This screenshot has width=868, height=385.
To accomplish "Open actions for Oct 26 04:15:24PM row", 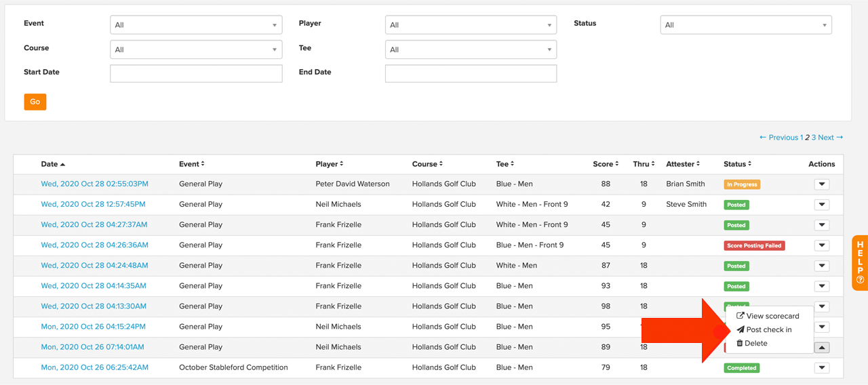I will coord(822,327).
